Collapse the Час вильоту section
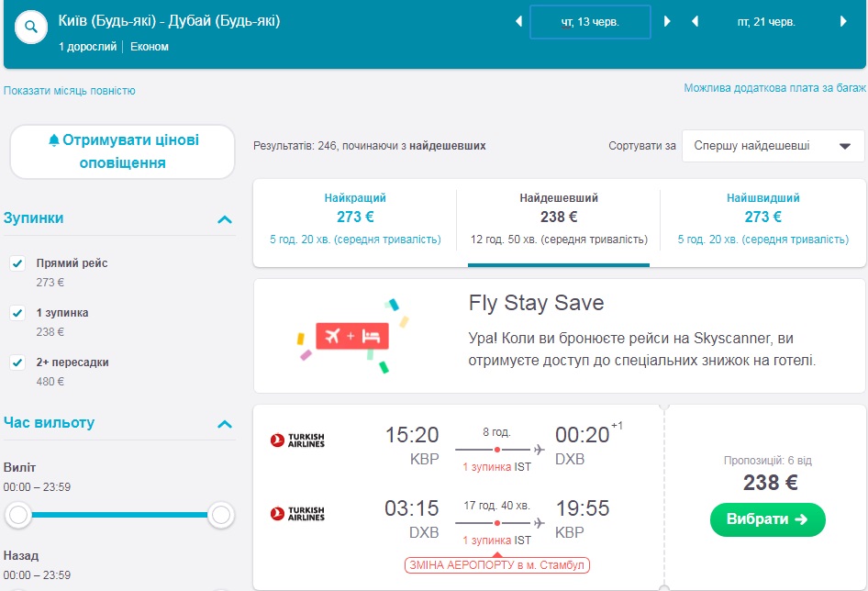This screenshot has width=868, height=591. point(224,424)
